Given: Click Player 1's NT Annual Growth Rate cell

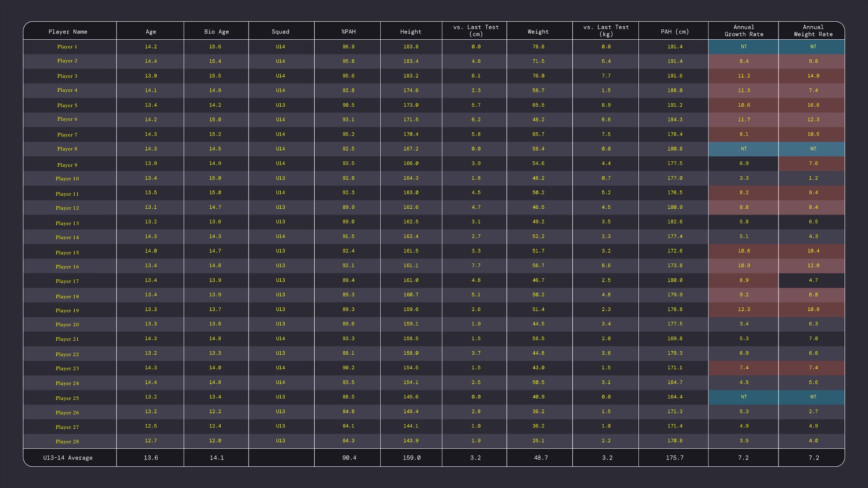Looking at the screenshot, I should pyautogui.click(x=744, y=47).
